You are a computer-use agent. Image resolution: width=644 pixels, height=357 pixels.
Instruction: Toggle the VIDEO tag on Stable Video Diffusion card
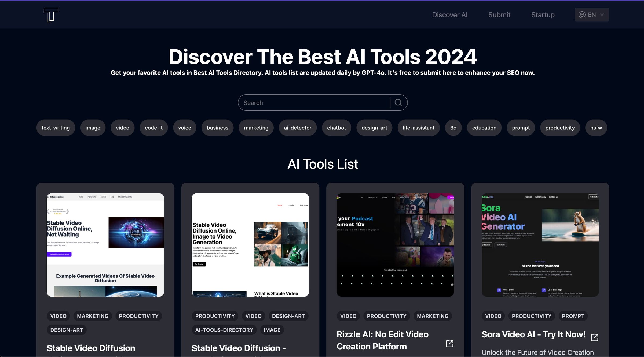coord(58,316)
